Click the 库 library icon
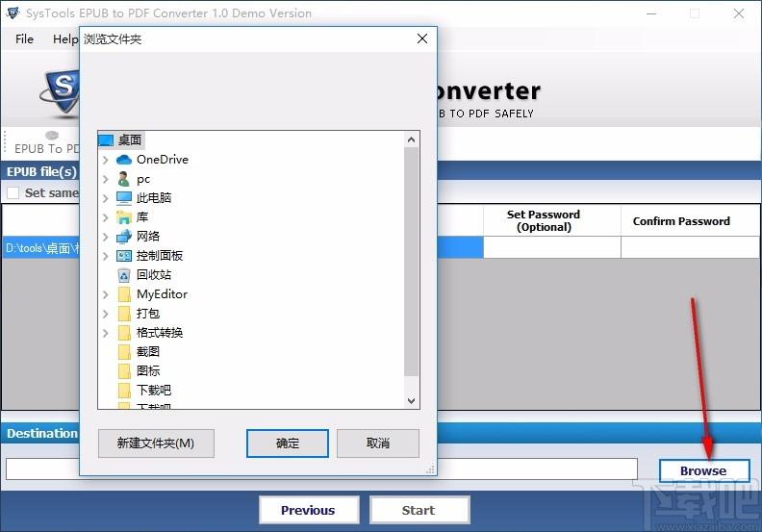 (124, 217)
